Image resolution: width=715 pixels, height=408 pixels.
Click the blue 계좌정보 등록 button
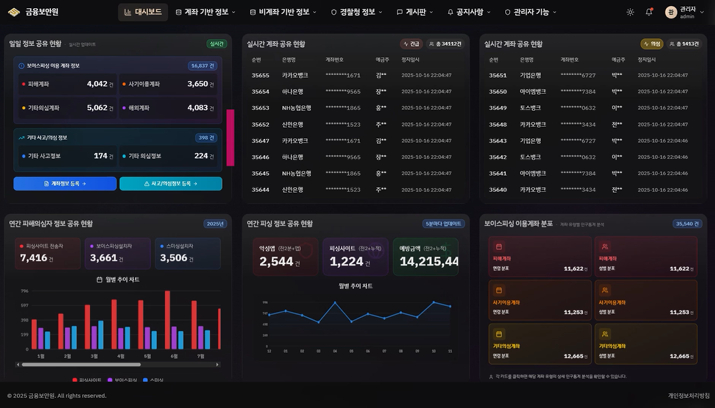click(x=65, y=184)
